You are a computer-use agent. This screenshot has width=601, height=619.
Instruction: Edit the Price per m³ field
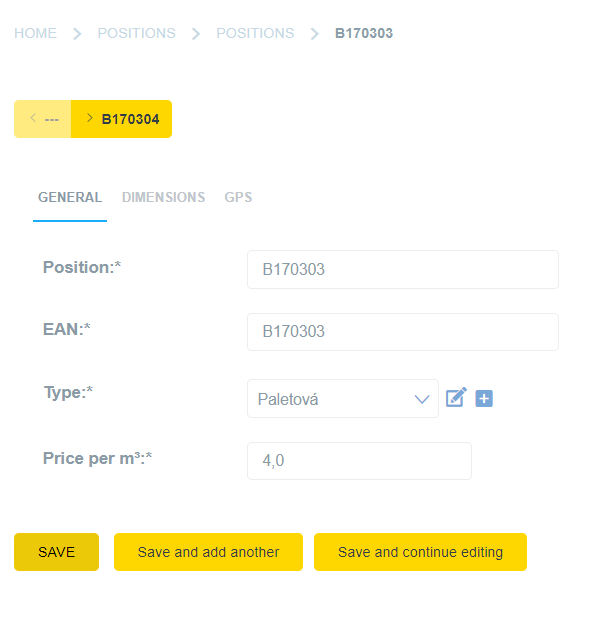click(359, 461)
